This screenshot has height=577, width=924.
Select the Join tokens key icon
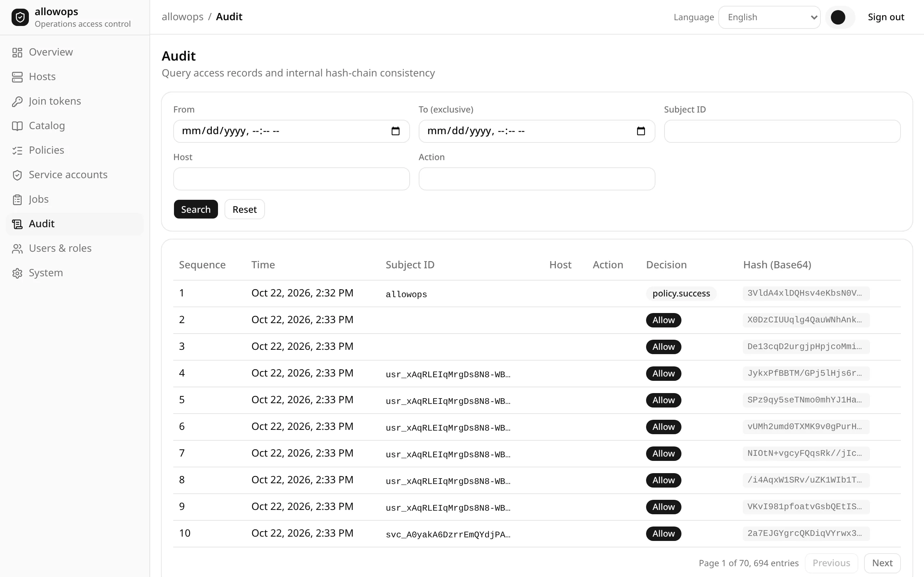[x=17, y=101]
